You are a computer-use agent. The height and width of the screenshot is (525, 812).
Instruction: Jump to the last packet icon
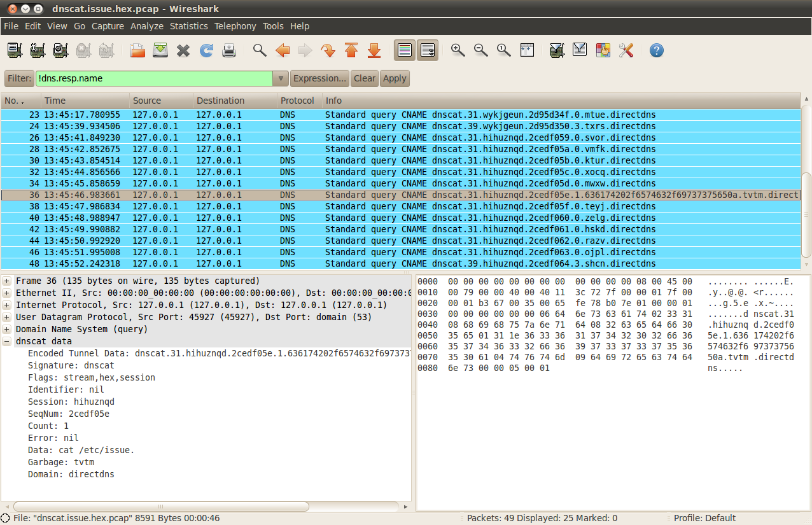tap(374, 50)
